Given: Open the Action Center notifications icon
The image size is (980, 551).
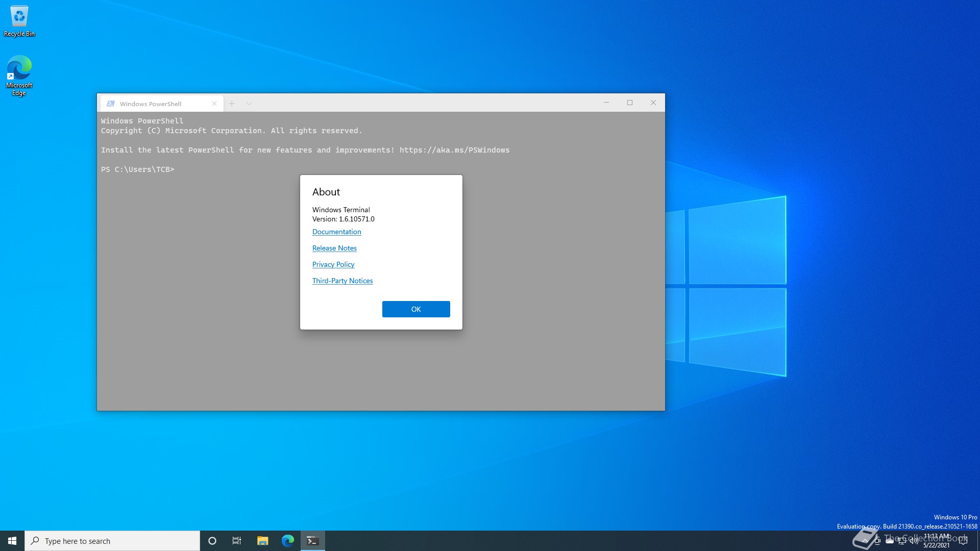Looking at the screenshot, I should [x=963, y=541].
